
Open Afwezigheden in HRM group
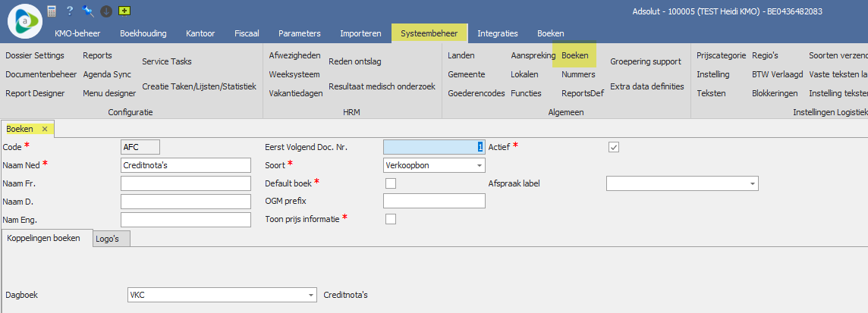coord(294,55)
